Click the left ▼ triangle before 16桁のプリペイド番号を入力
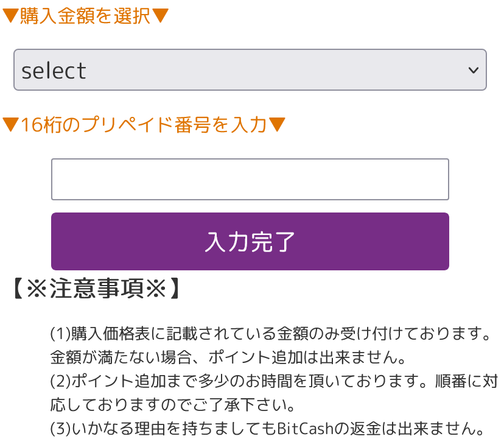This screenshot has width=504, height=439. pyautogui.click(x=11, y=125)
